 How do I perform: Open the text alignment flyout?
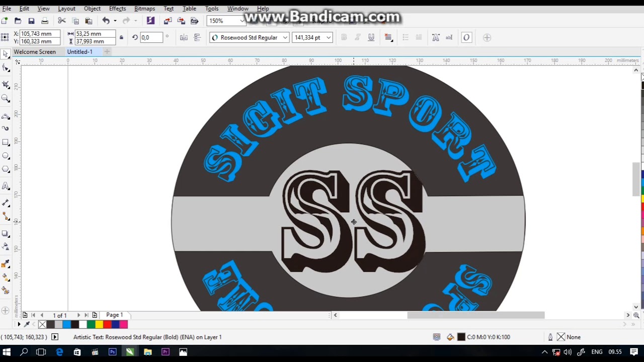coord(388,37)
